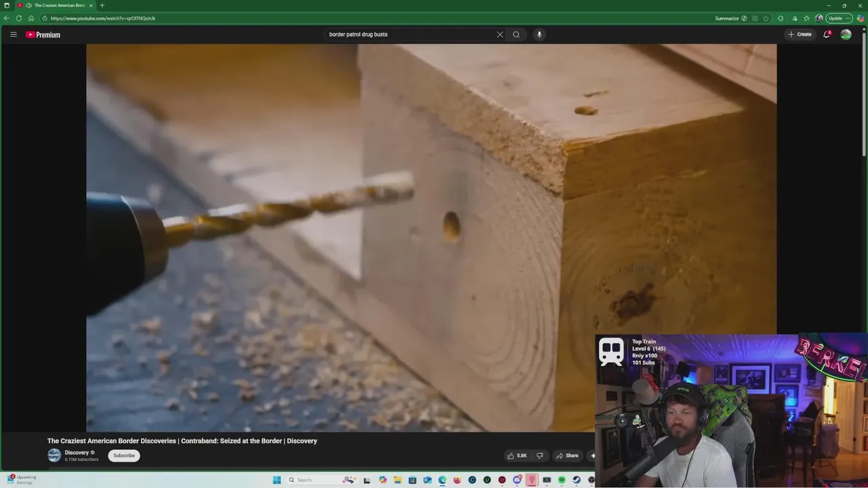The image size is (868, 488).
Task: Go to YouTube Premium home logo
Action: pyautogui.click(x=43, y=35)
